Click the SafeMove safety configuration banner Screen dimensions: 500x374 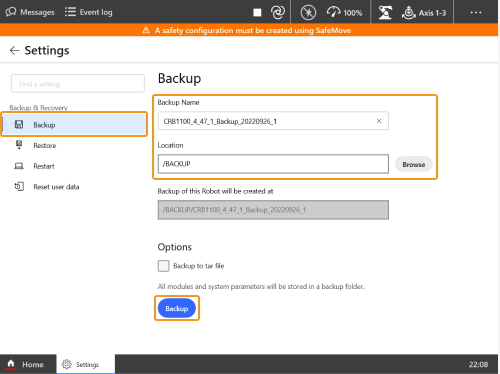(249, 30)
